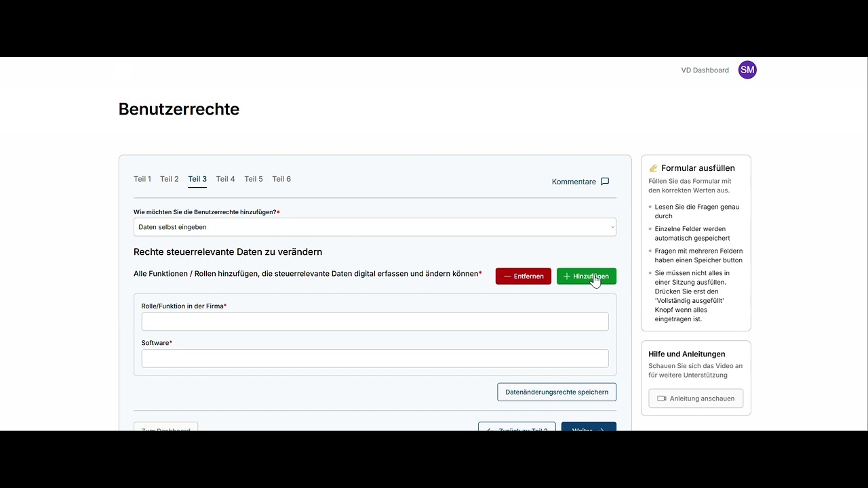Image resolution: width=868 pixels, height=488 pixels.
Task: Click the Einzelne Felder werden automatisch gespeichert tip
Action: click(692, 234)
